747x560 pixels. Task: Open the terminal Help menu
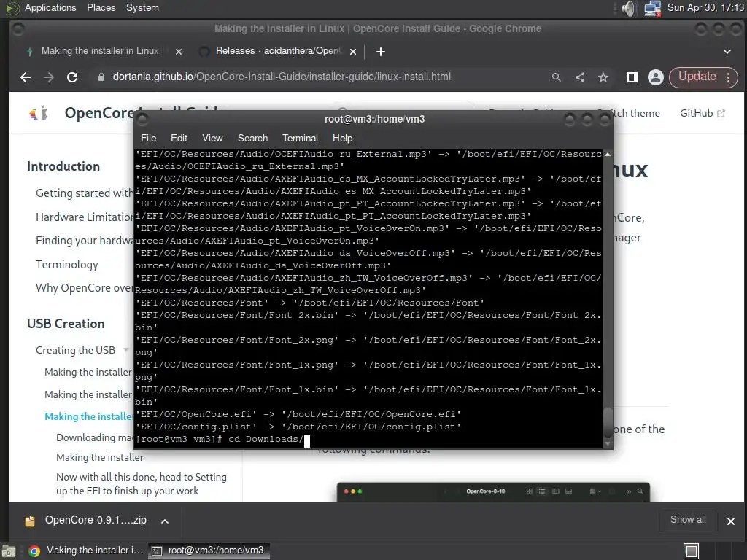click(x=342, y=138)
